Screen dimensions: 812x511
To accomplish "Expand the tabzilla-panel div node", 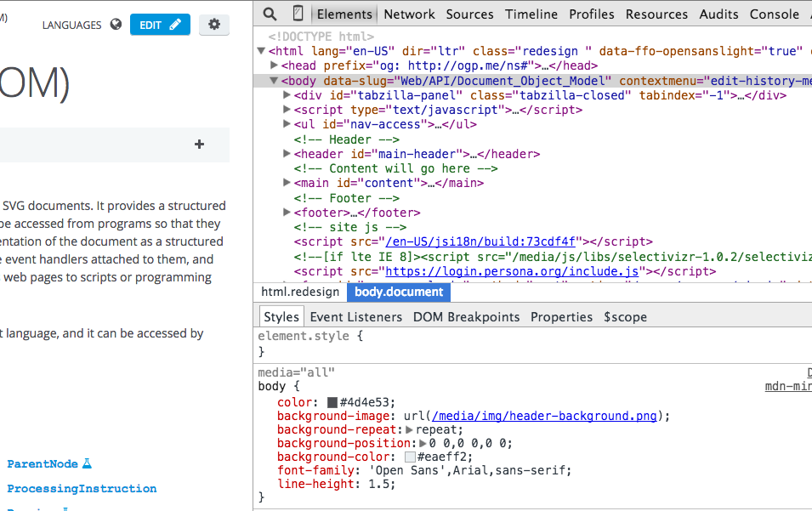I will pos(287,94).
